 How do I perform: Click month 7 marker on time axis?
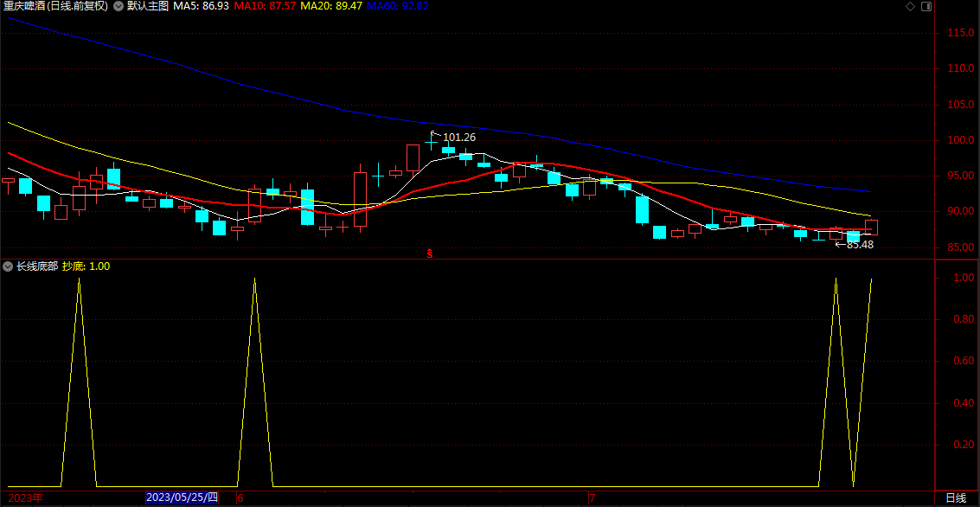(593, 498)
